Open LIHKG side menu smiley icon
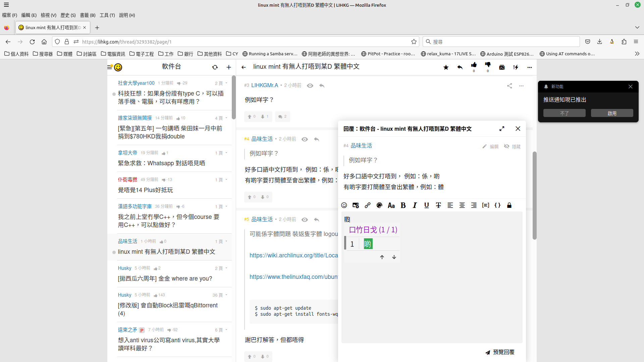644x362 pixels. tap(115, 67)
